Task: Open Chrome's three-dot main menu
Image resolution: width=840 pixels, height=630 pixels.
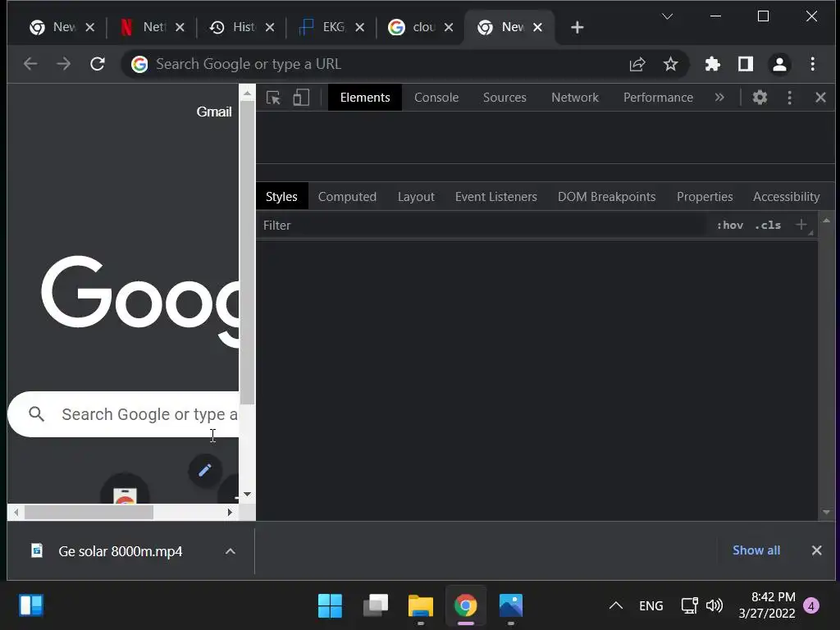Action: [x=813, y=64]
